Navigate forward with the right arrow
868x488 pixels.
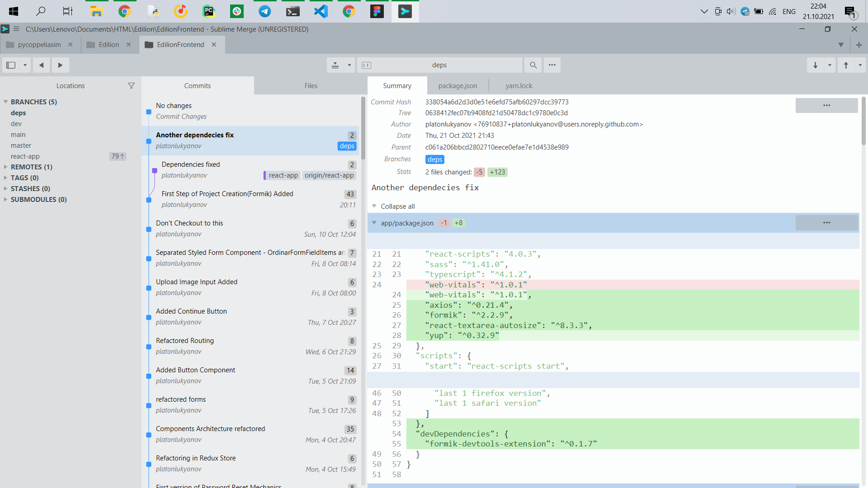tap(60, 65)
